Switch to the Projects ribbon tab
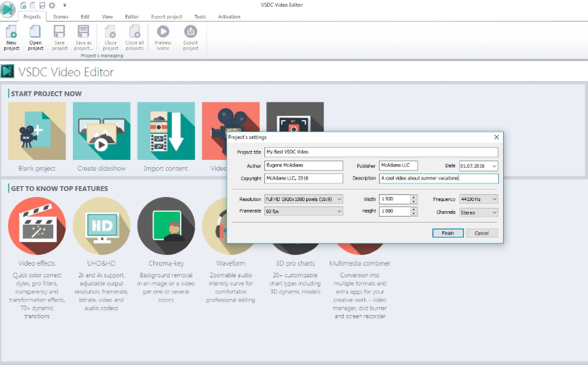This screenshot has width=588, height=365. click(32, 16)
